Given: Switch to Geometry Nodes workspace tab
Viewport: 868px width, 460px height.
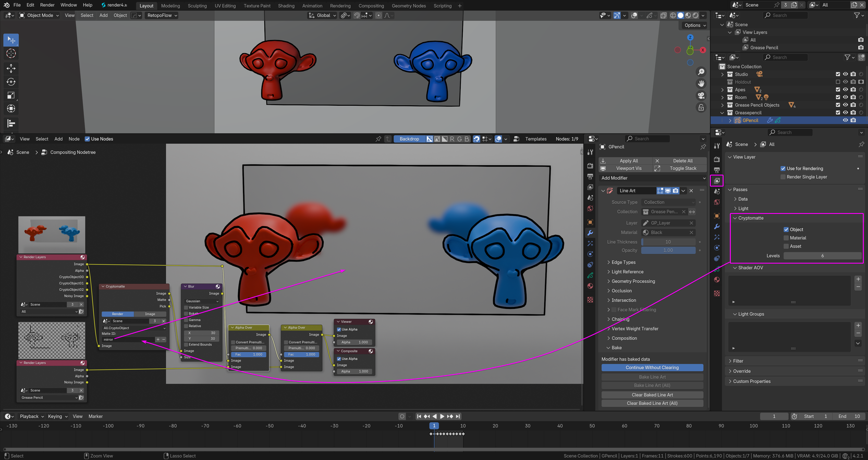Looking at the screenshot, I should pos(409,6).
